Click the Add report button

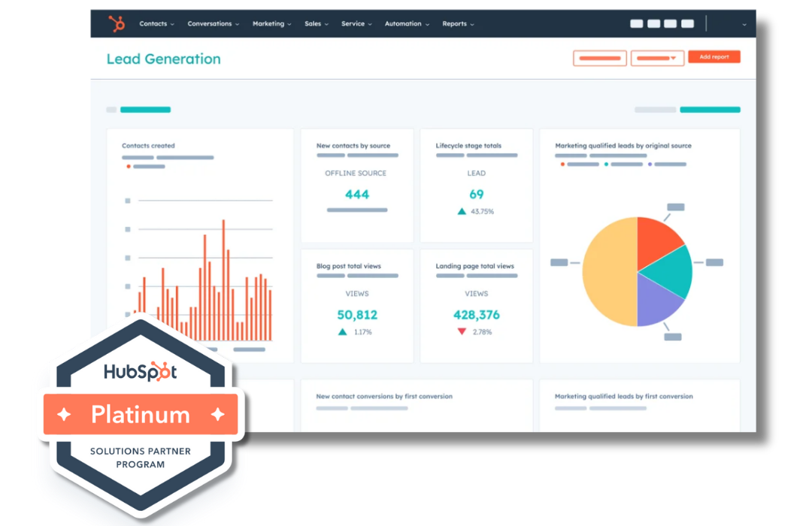pyautogui.click(x=714, y=57)
